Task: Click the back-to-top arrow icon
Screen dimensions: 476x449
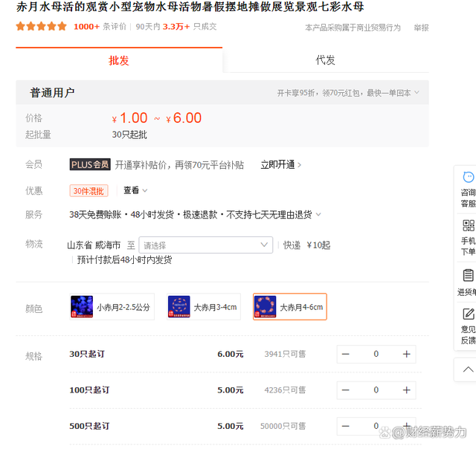Action: 468,369
